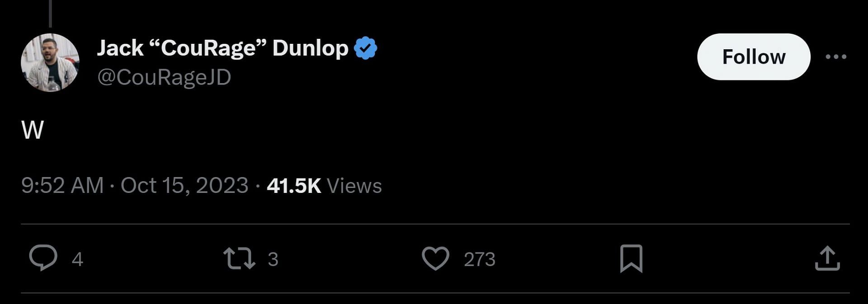Repost using the retweet arrows icon
The image size is (868, 304).
pos(239,258)
